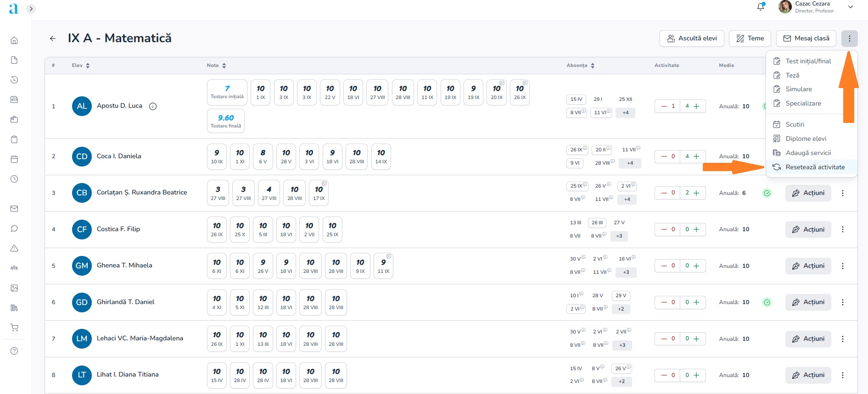
Task: Decrease activity minus for Apostu D. Luca
Action: [664, 106]
